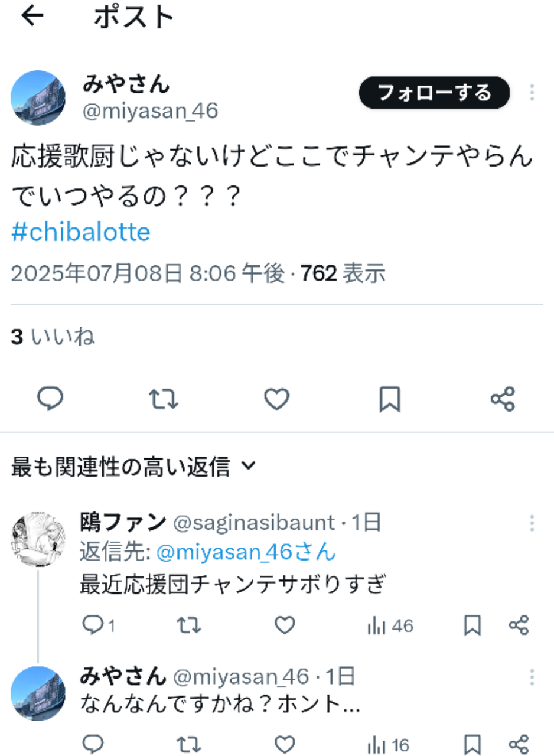The image size is (554, 756).
Task: Repost the main post
Action: pyautogui.click(x=163, y=400)
